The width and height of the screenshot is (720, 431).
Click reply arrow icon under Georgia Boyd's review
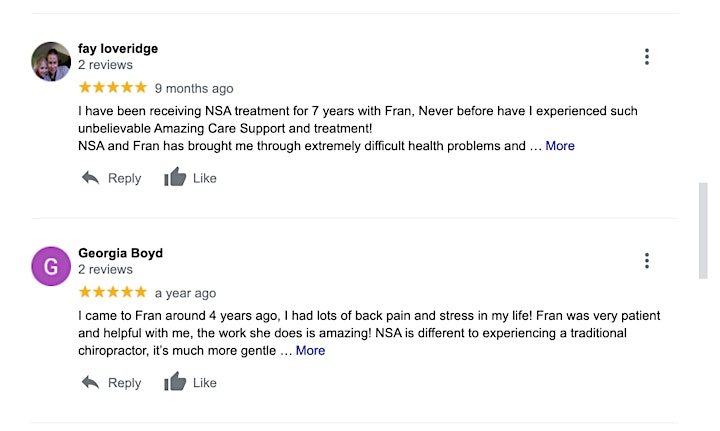90,382
